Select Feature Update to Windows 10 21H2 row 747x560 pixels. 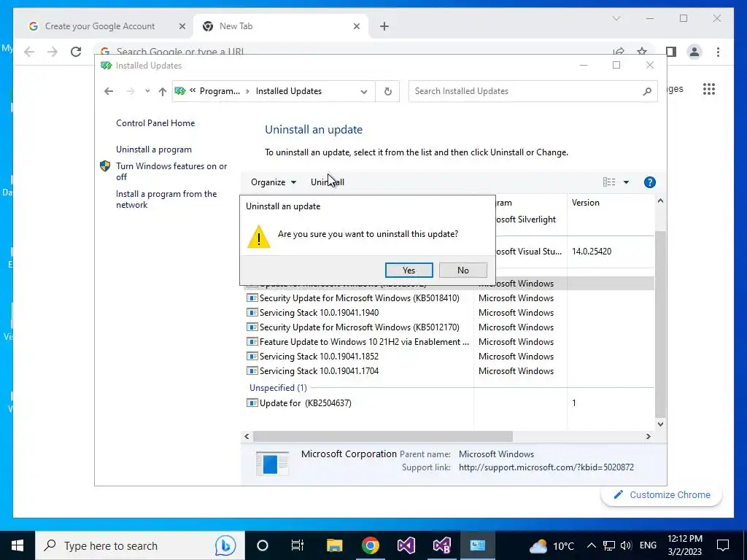(449, 341)
